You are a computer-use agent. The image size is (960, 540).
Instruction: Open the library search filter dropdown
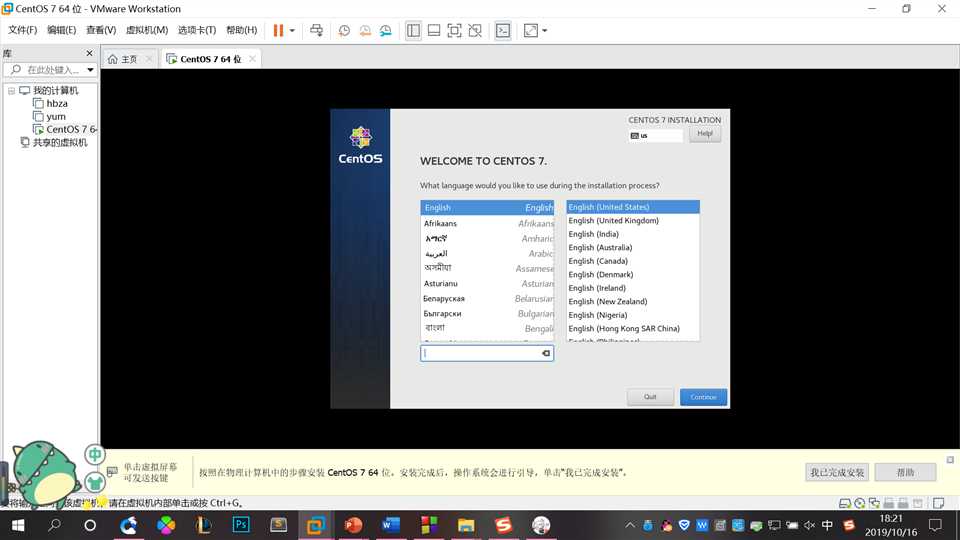click(x=91, y=70)
